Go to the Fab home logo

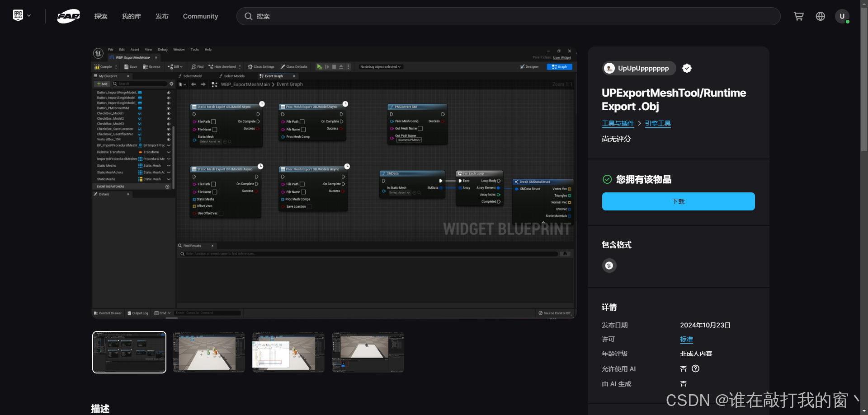pos(69,16)
